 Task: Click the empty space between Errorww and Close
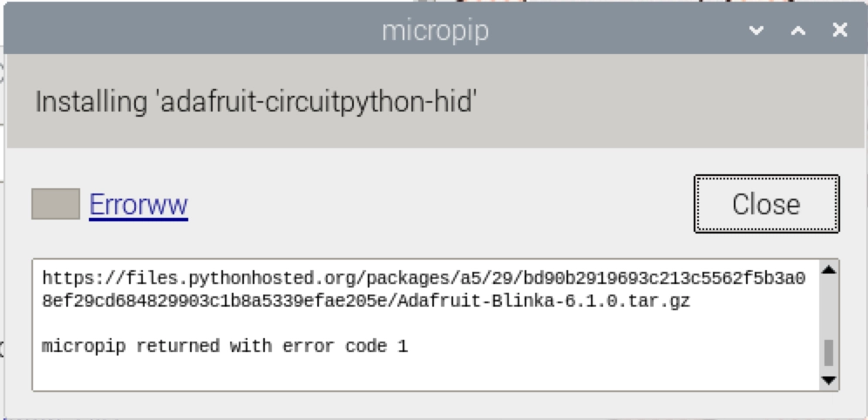tap(436, 205)
